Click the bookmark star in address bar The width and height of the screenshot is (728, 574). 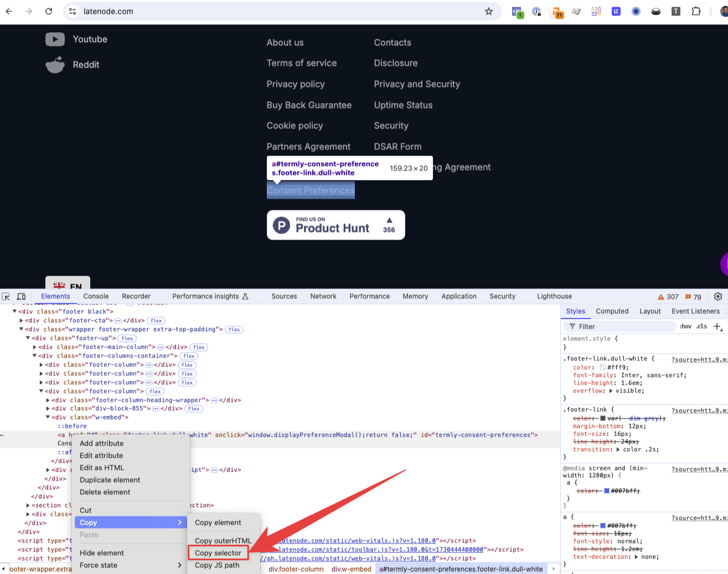coord(488,12)
